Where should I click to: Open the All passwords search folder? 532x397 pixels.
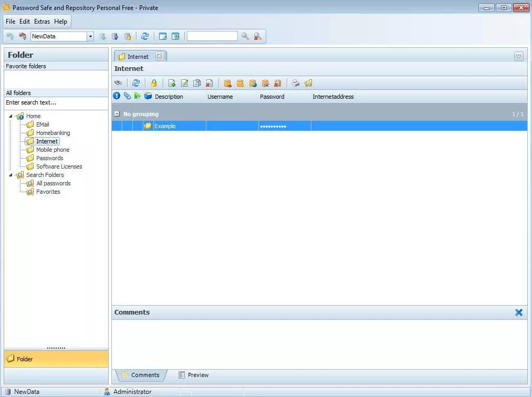[54, 183]
